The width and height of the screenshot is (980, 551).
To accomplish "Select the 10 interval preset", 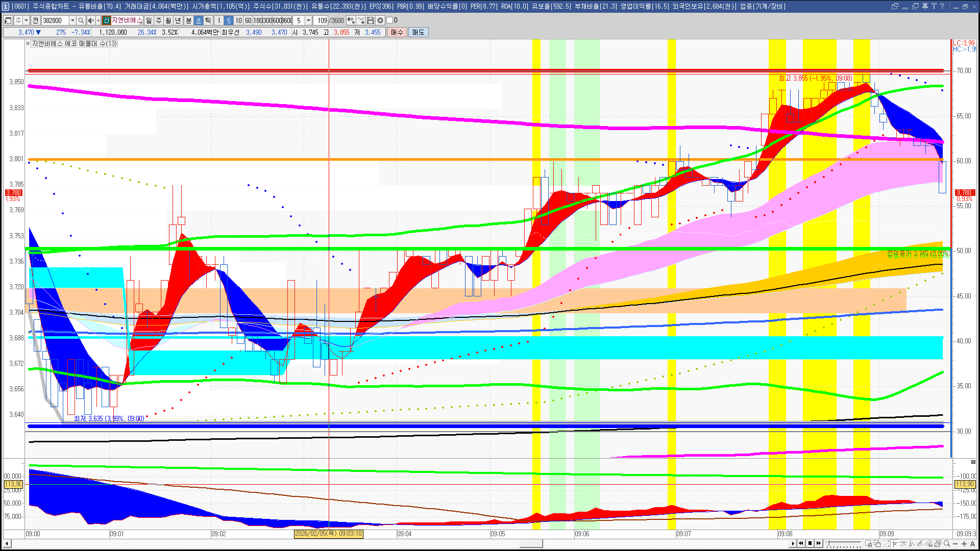I will [238, 20].
